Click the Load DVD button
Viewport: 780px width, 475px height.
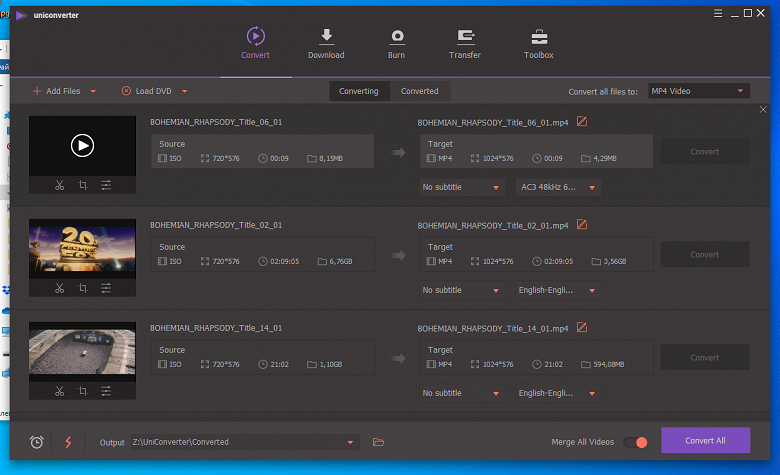click(147, 91)
